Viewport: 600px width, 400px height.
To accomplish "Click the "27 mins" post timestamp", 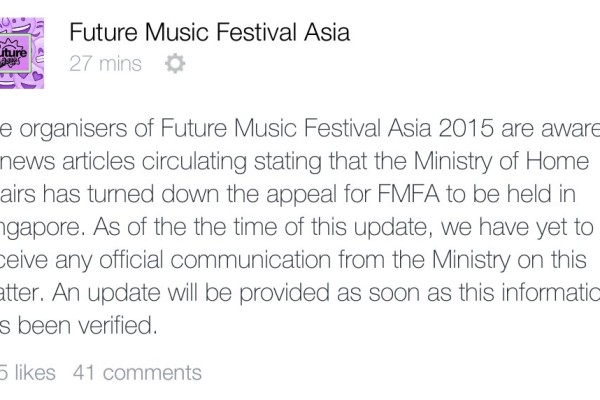I will [x=105, y=65].
